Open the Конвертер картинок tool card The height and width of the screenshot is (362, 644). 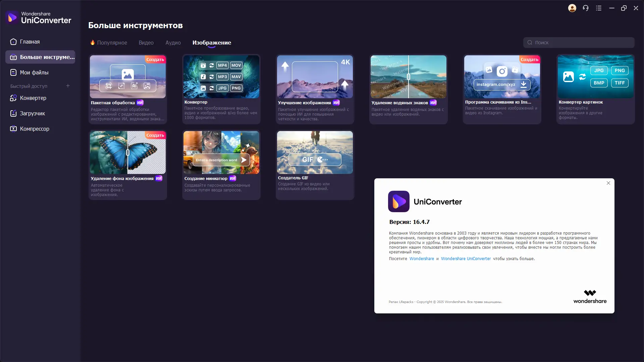tap(595, 89)
